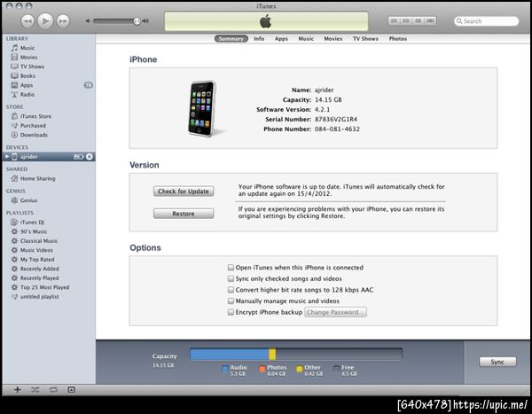Open the My Top Rated playlist
532x414 pixels.
point(33,259)
